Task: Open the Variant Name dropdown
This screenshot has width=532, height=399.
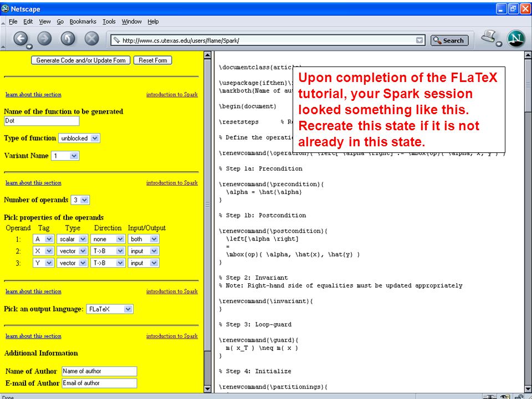Action: click(x=65, y=156)
